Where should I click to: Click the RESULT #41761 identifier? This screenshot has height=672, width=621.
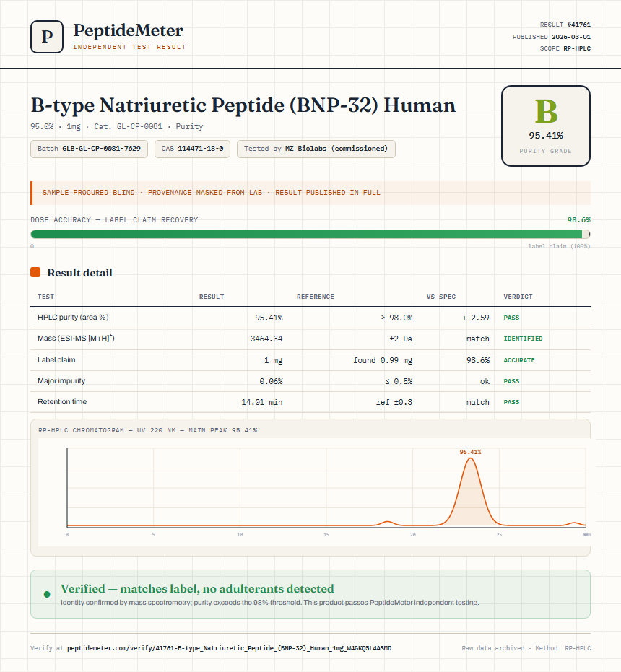click(565, 25)
